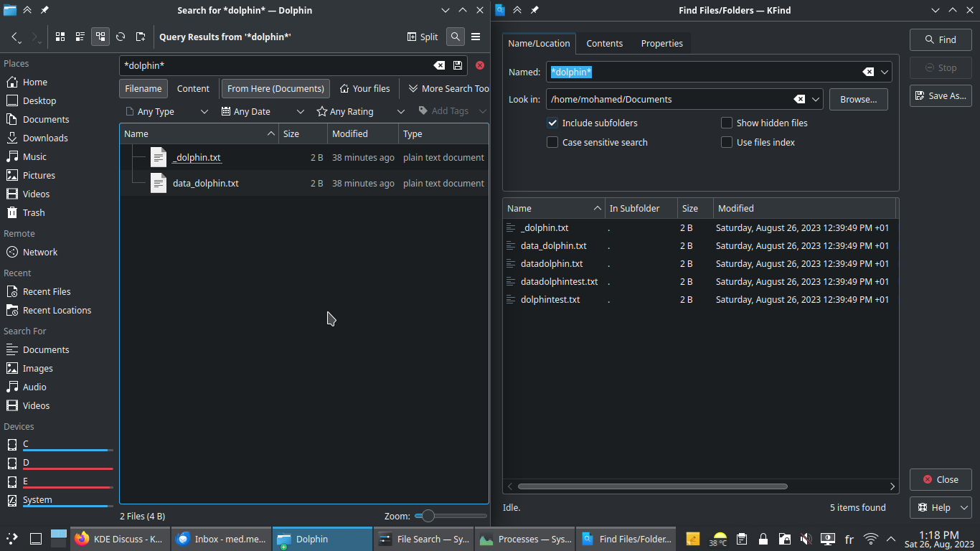
Task: Click the Refresh icon in Dolphin toolbar
Action: (x=121, y=37)
